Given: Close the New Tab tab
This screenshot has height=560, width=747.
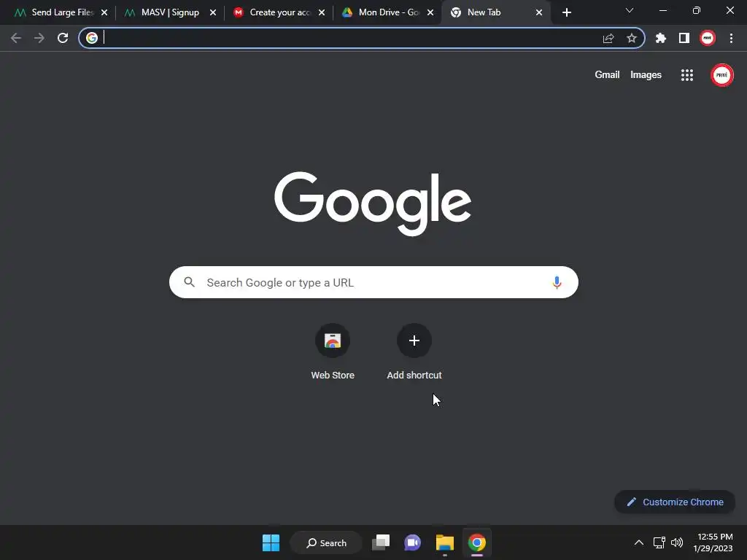Looking at the screenshot, I should click(539, 12).
